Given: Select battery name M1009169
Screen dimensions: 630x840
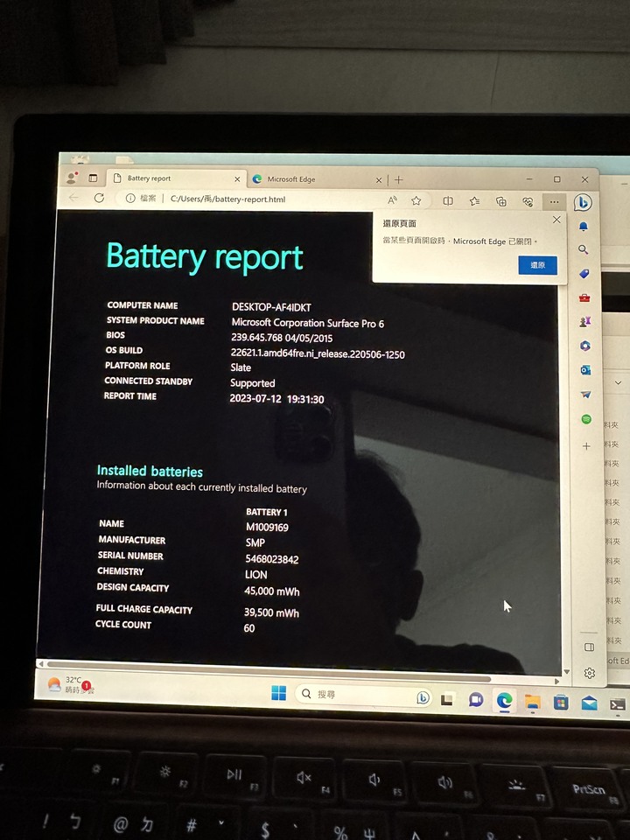Looking at the screenshot, I should coord(268,527).
